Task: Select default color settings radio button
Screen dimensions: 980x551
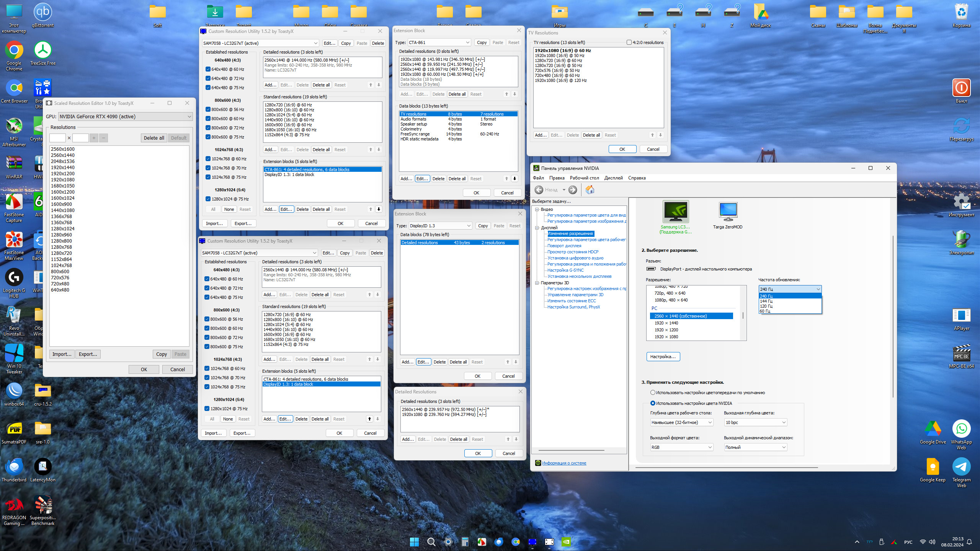Action: coord(653,393)
